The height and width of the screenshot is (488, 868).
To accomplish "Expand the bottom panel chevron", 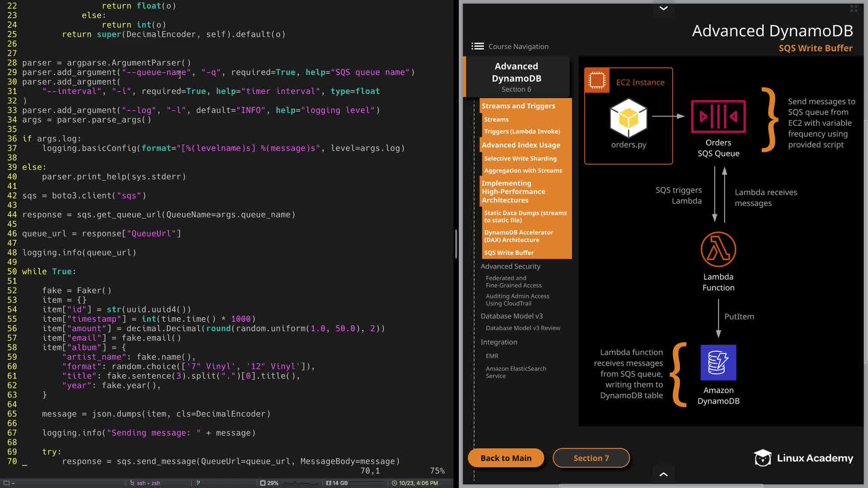I will (x=663, y=474).
